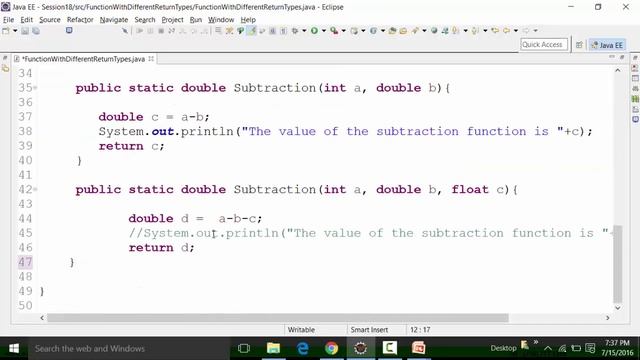Click the New Java Class icon
Image resolution: width=640 pixels, height=360 pixels.
tap(373, 31)
